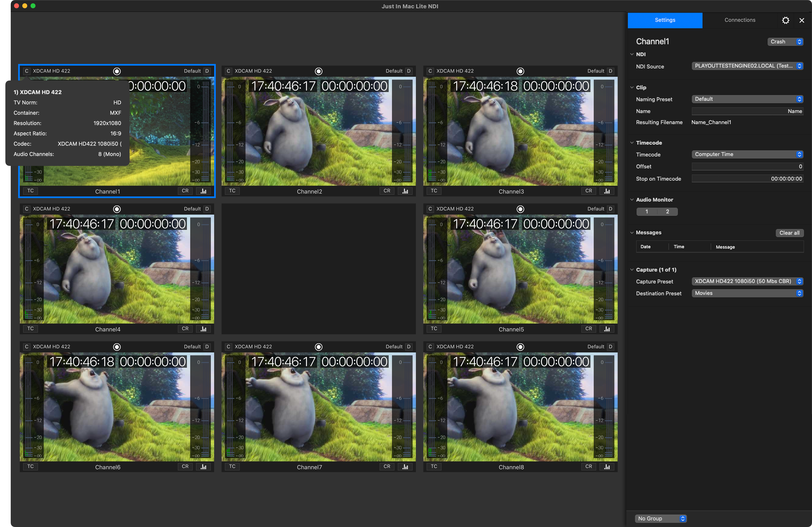The image size is (812, 527).
Task: Click the C button on Channel2
Action: click(228, 71)
